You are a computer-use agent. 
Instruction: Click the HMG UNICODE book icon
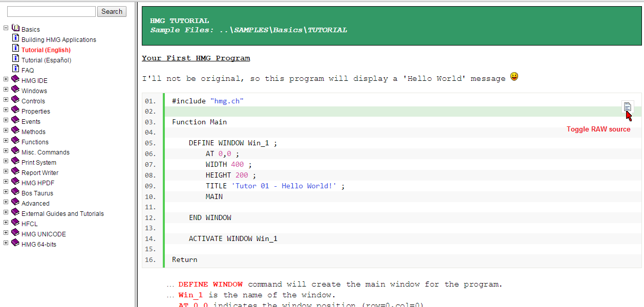(15, 233)
